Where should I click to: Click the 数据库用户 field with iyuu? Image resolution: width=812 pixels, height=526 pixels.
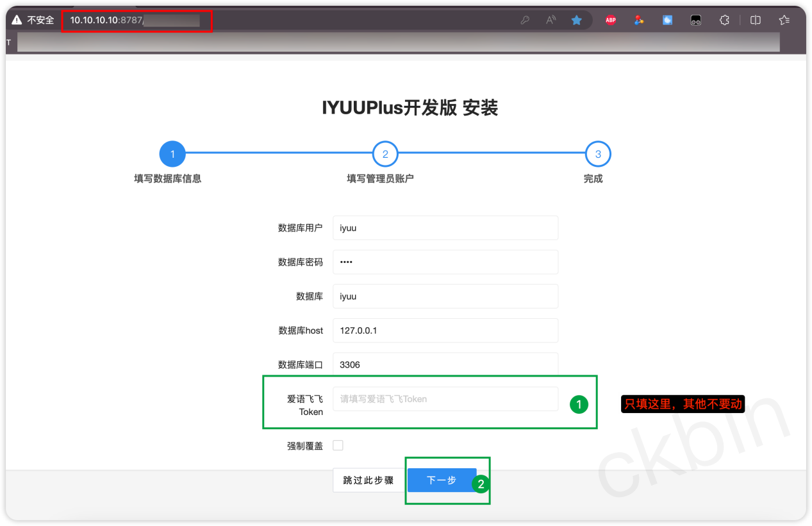445,228
